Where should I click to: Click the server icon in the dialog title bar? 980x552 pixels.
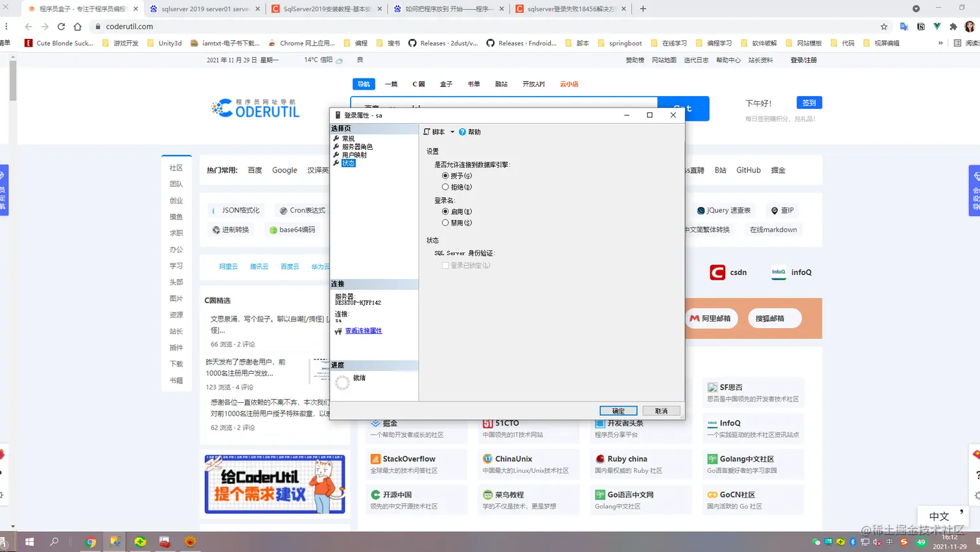[x=338, y=115]
